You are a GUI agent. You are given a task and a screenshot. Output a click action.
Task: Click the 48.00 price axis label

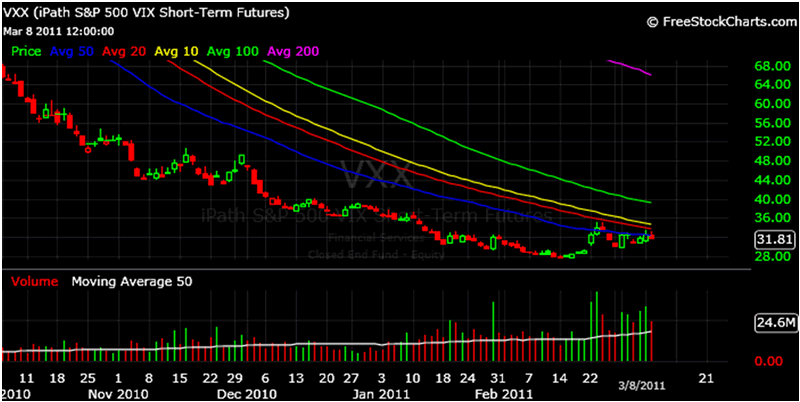(774, 161)
